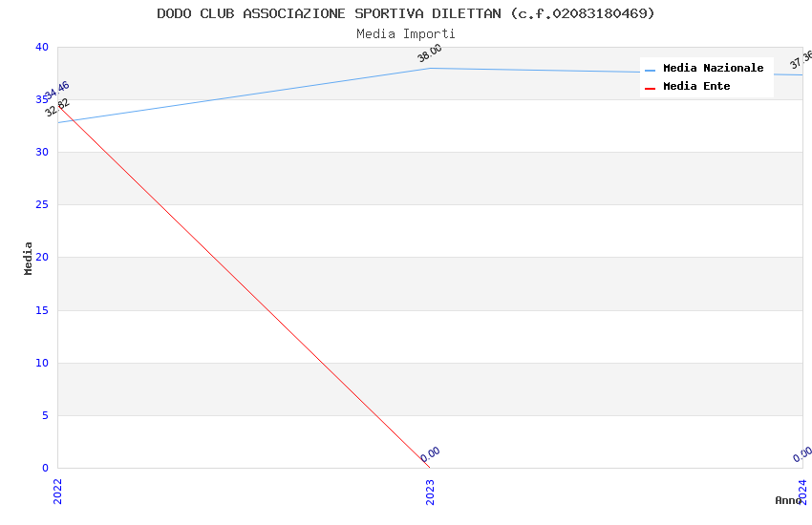
Task: Click the 40 y-axis tick label
Action: (42, 47)
